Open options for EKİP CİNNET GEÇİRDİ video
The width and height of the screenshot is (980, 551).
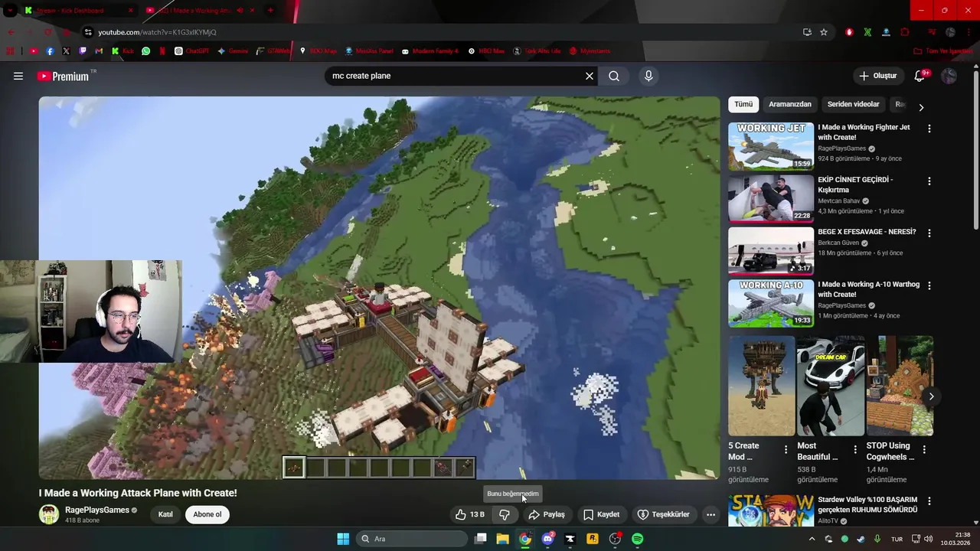point(929,181)
